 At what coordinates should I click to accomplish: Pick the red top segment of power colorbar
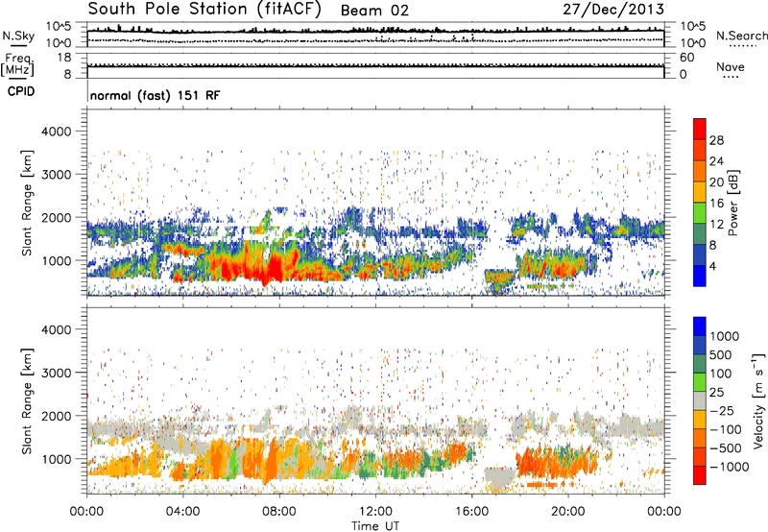tap(700, 130)
